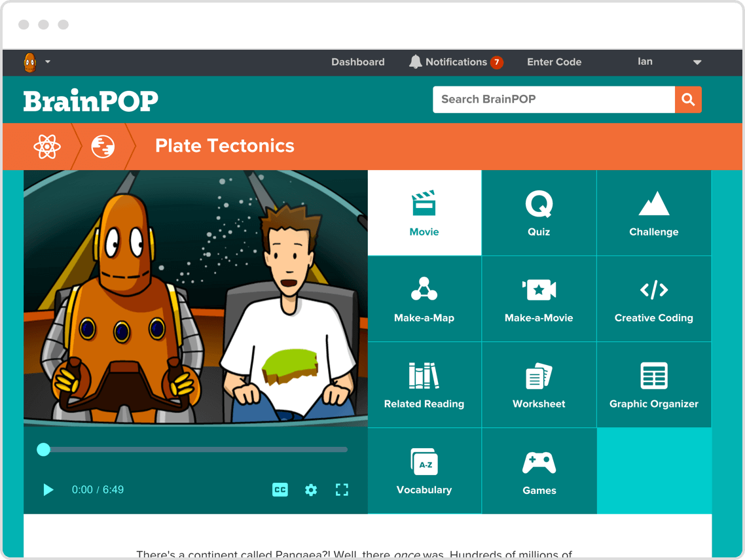The height and width of the screenshot is (560, 745).
Task: Open the Challenge activity tile
Action: [653, 213]
